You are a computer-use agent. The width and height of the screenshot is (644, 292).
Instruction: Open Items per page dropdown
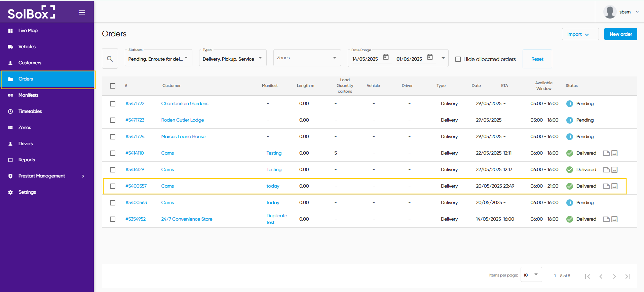[531, 274]
